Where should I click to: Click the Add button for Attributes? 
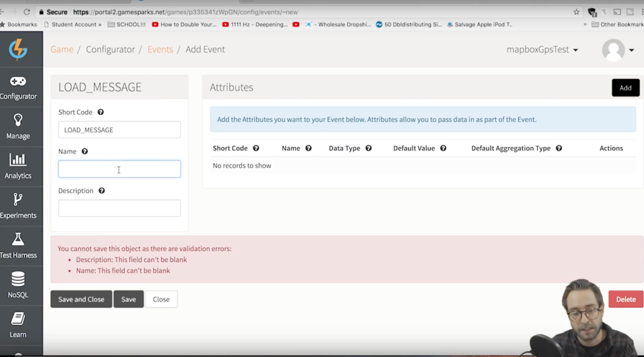click(625, 88)
